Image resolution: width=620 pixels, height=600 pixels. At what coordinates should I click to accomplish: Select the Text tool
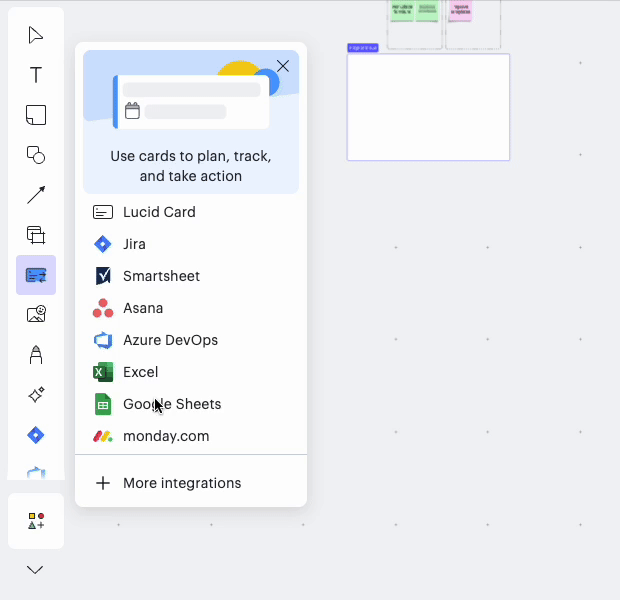click(x=36, y=74)
